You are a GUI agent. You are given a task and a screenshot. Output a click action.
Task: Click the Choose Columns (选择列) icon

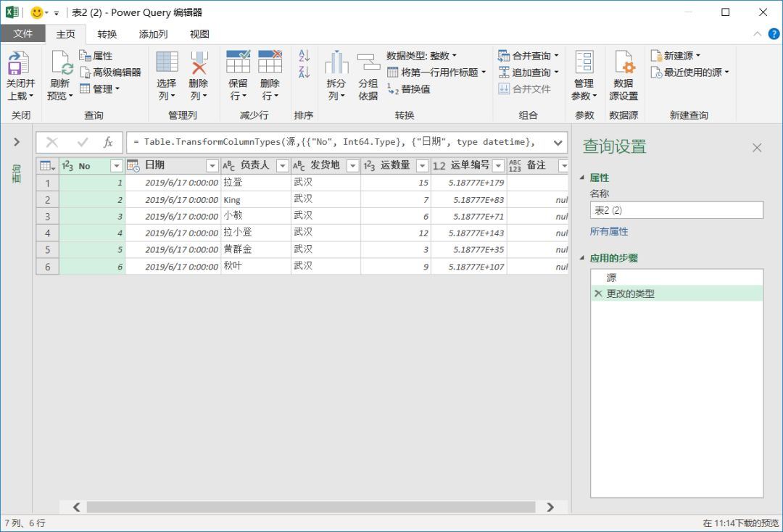pos(167,62)
